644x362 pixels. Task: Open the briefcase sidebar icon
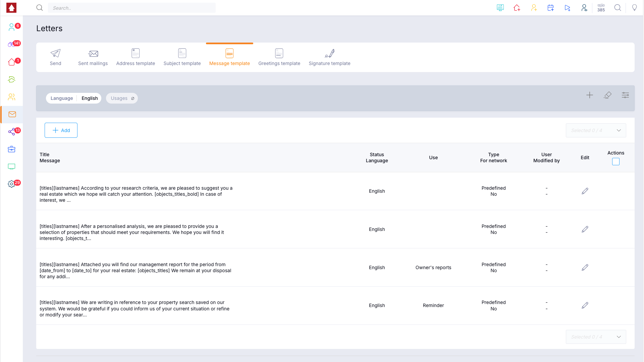tap(12, 149)
